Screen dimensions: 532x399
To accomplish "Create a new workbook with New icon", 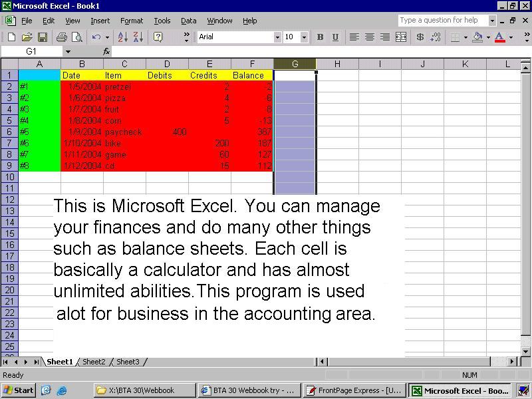I will [x=11, y=37].
